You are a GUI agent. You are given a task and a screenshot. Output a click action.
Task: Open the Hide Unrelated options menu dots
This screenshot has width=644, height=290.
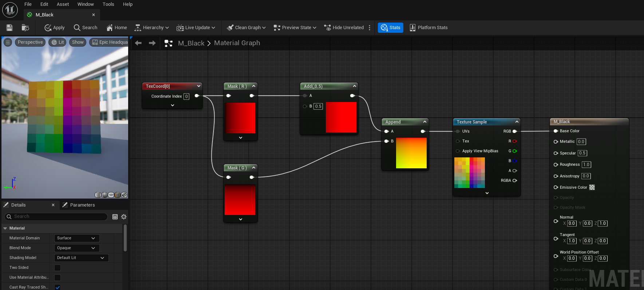pyautogui.click(x=370, y=28)
